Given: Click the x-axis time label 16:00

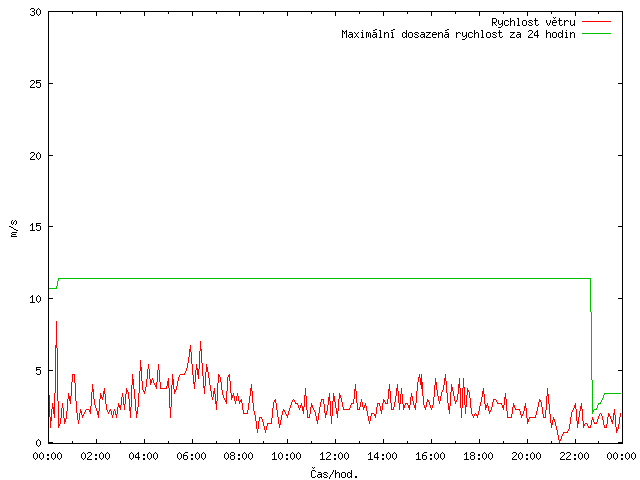Looking at the screenshot, I should point(430,456).
